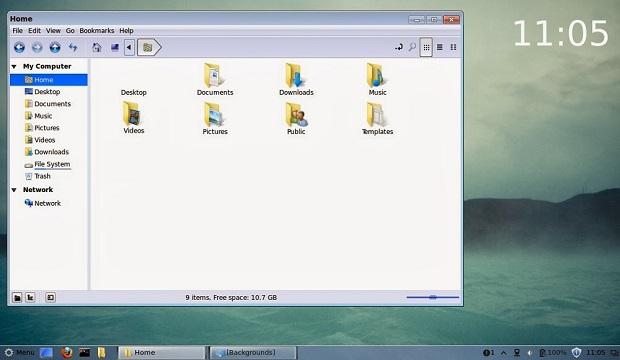Select the Music folder icon
The width and height of the screenshot is (620, 360).
(377, 75)
